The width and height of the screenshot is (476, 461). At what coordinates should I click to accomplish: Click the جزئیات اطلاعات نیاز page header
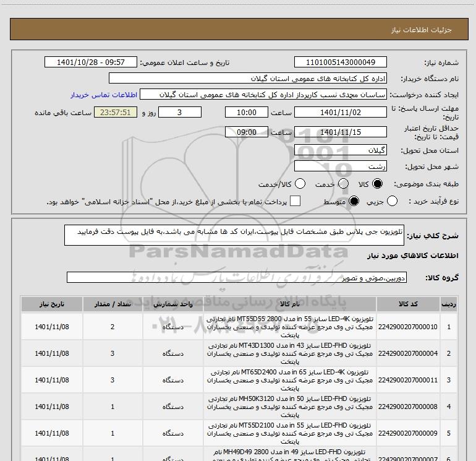coord(421,30)
